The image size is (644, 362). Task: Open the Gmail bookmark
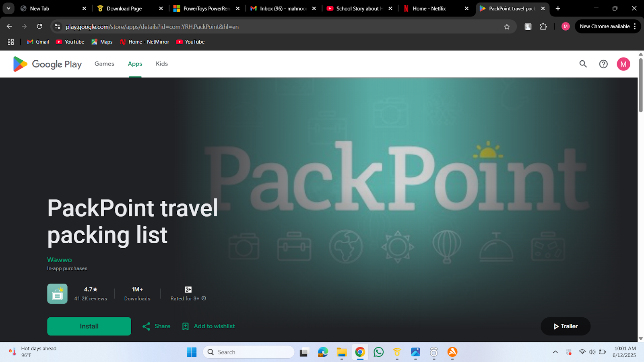(x=38, y=42)
